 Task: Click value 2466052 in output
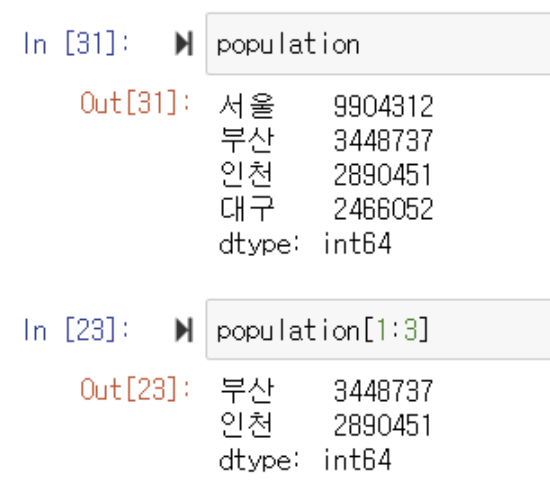pyautogui.click(x=383, y=209)
